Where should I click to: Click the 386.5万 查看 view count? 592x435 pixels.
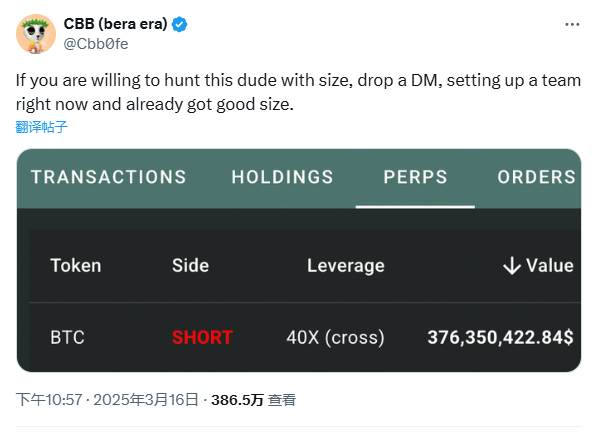point(253,400)
